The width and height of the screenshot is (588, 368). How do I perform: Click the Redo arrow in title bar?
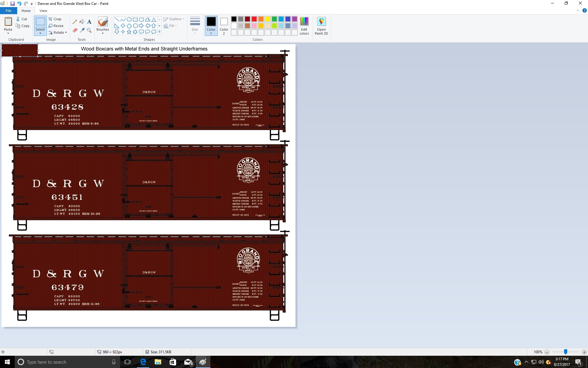[x=26, y=4]
